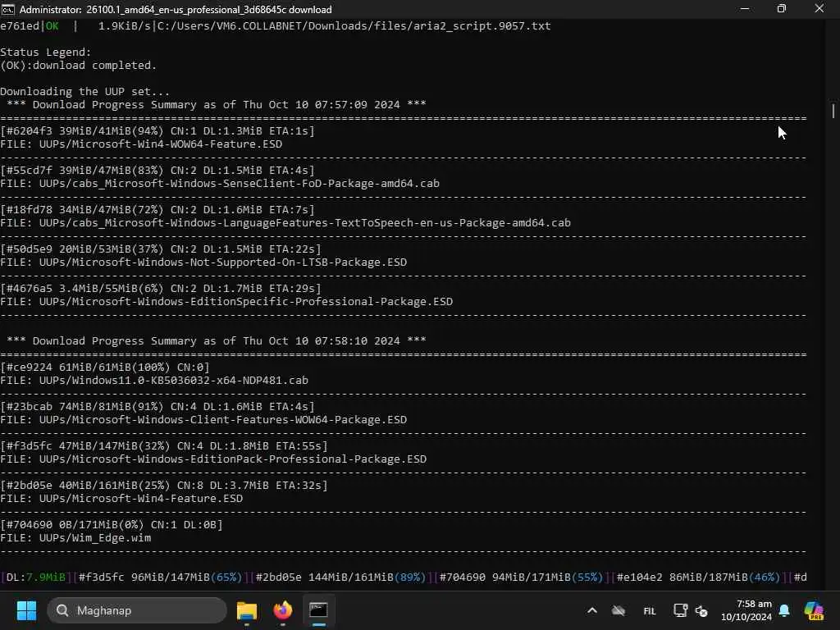Screen dimensions: 840x630
Task: Restore down the console window
Action: (x=782, y=9)
